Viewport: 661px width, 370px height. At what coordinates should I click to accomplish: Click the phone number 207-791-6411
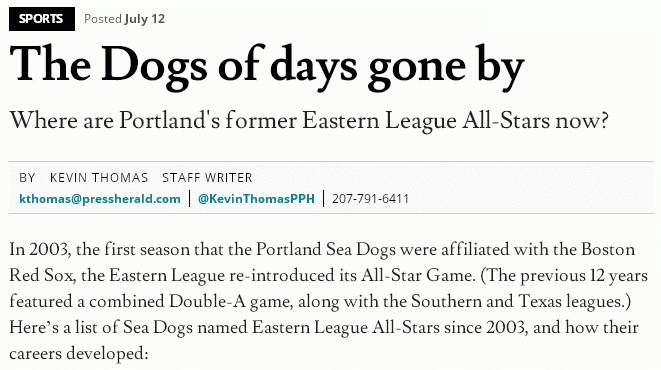(x=371, y=199)
